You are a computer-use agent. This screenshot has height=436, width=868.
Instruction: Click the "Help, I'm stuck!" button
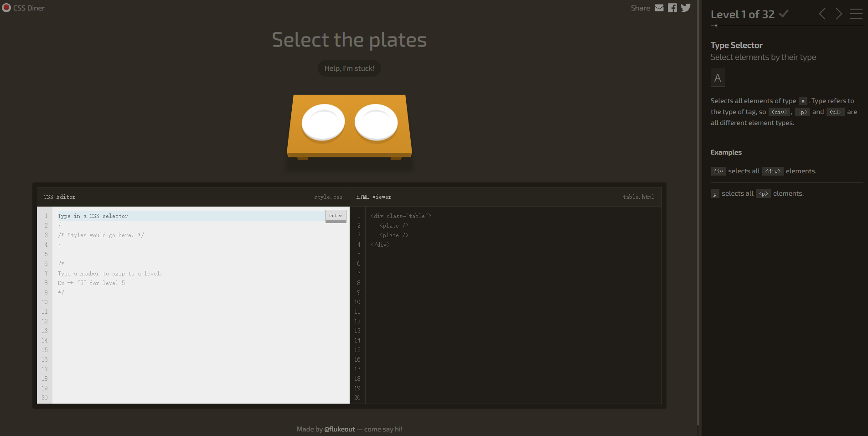(x=349, y=68)
